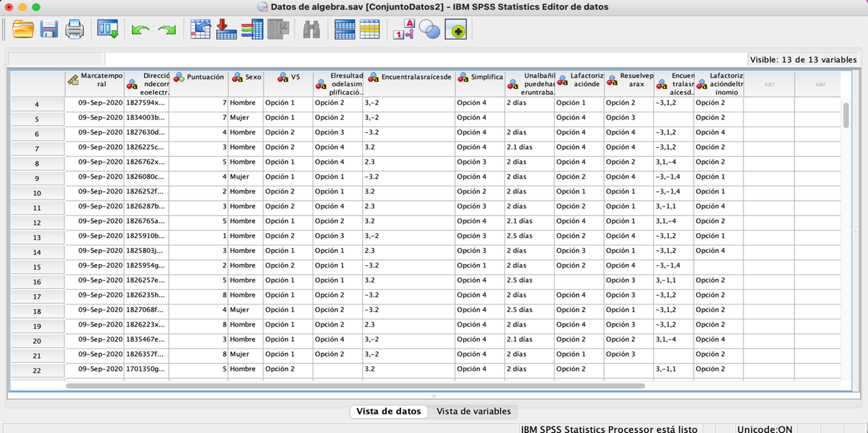This screenshot has height=433, width=868.
Task: Toggle value labels display
Action: pos(403,29)
